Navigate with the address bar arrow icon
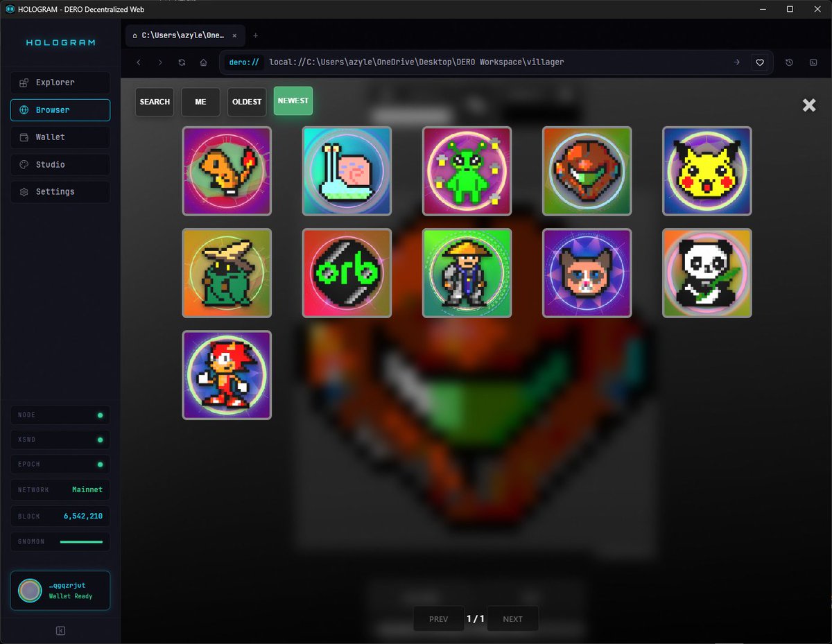The width and height of the screenshot is (832, 644). [736, 62]
